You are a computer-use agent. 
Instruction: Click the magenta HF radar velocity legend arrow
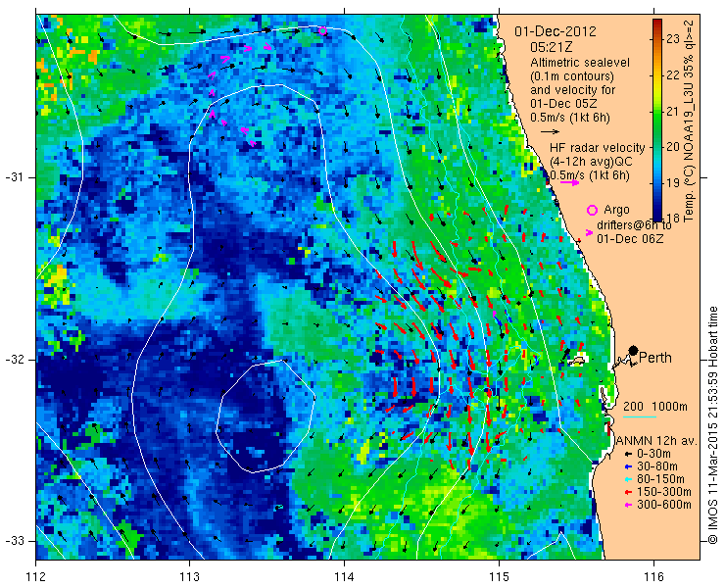coord(569,182)
